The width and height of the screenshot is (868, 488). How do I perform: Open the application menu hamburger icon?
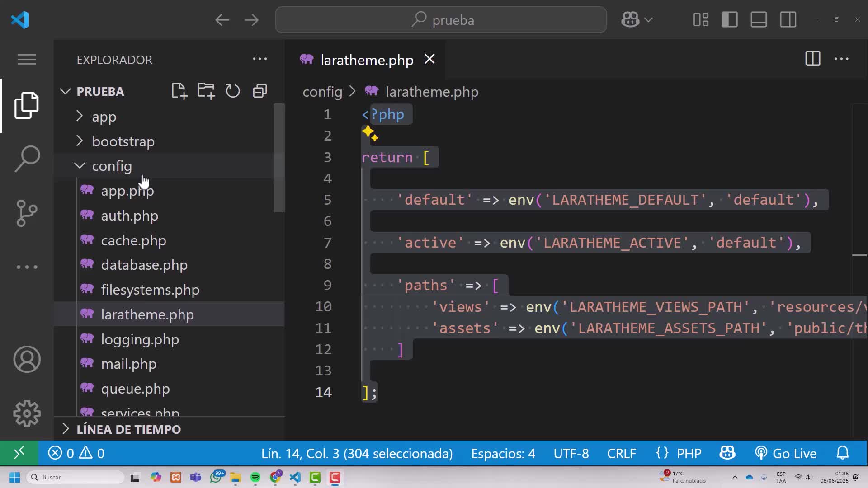[x=27, y=59]
